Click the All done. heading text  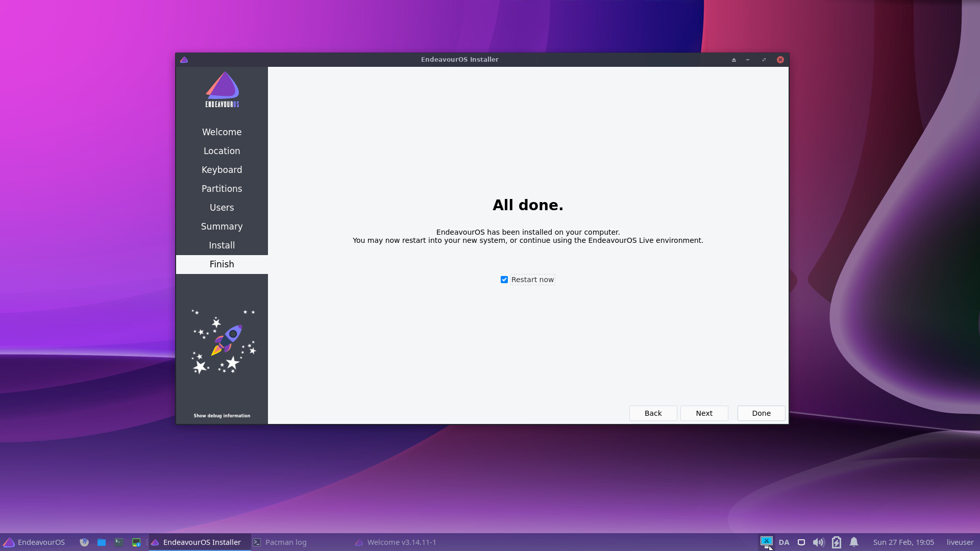(528, 205)
